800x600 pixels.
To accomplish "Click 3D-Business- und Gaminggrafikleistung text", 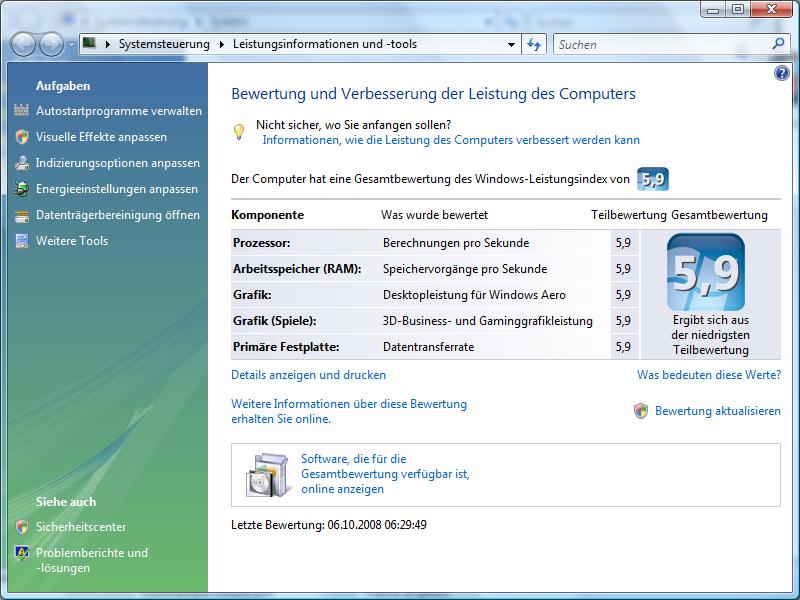I will tap(488, 321).
